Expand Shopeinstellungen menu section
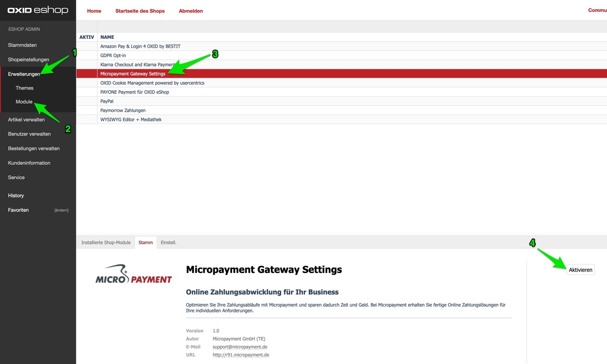Screen dimensions: 607x364 pos(28,60)
